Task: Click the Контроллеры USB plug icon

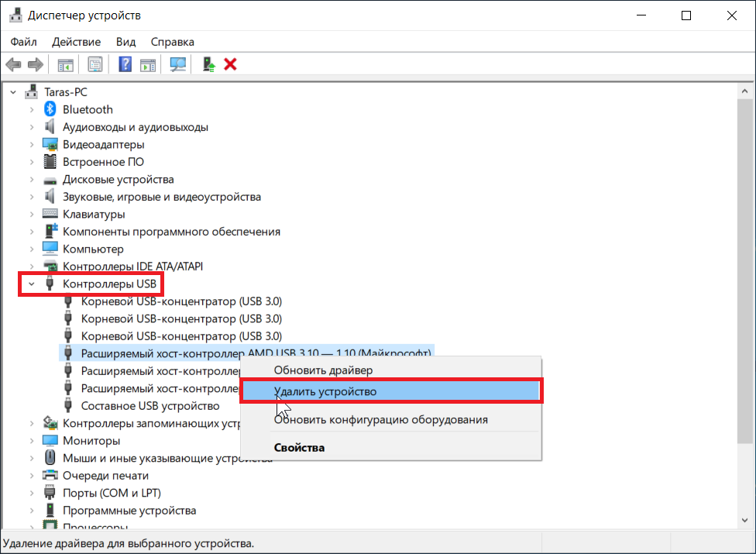Action: pos(50,284)
